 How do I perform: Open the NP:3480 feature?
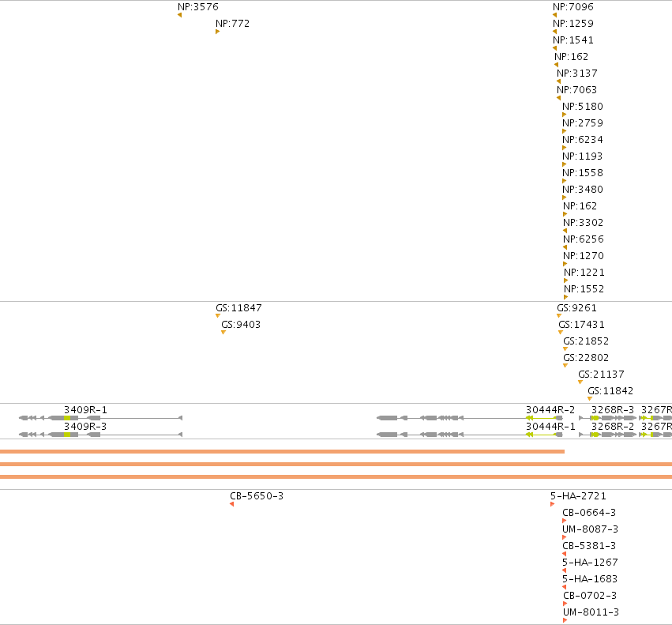(x=583, y=190)
